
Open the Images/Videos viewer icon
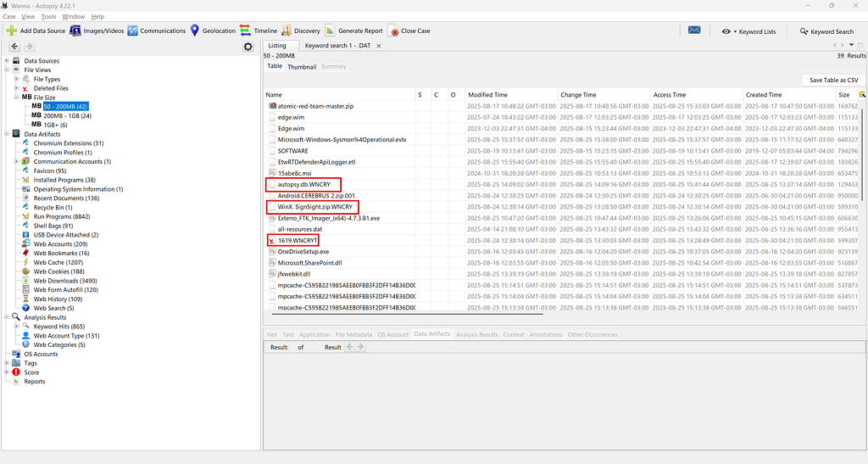click(75, 31)
